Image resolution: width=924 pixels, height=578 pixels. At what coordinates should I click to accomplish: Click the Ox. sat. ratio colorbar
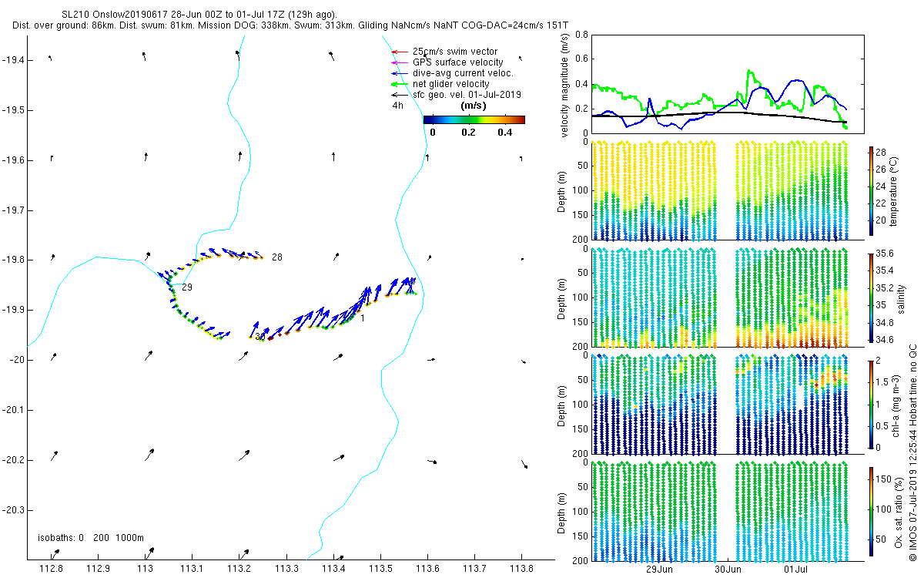872,510
